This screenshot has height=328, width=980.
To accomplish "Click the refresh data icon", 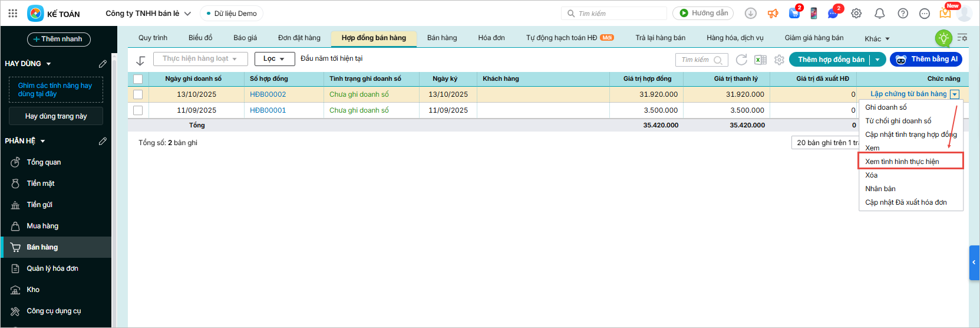I will (x=741, y=60).
